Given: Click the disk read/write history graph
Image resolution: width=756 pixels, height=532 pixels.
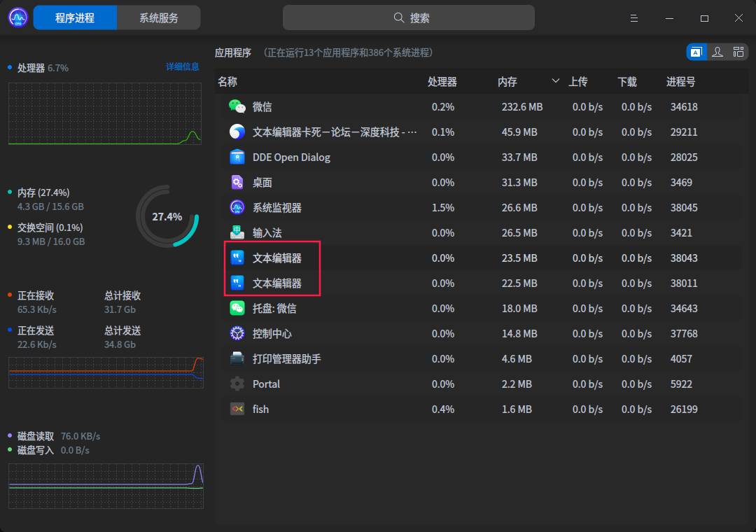Looking at the screenshot, I should pyautogui.click(x=106, y=486).
